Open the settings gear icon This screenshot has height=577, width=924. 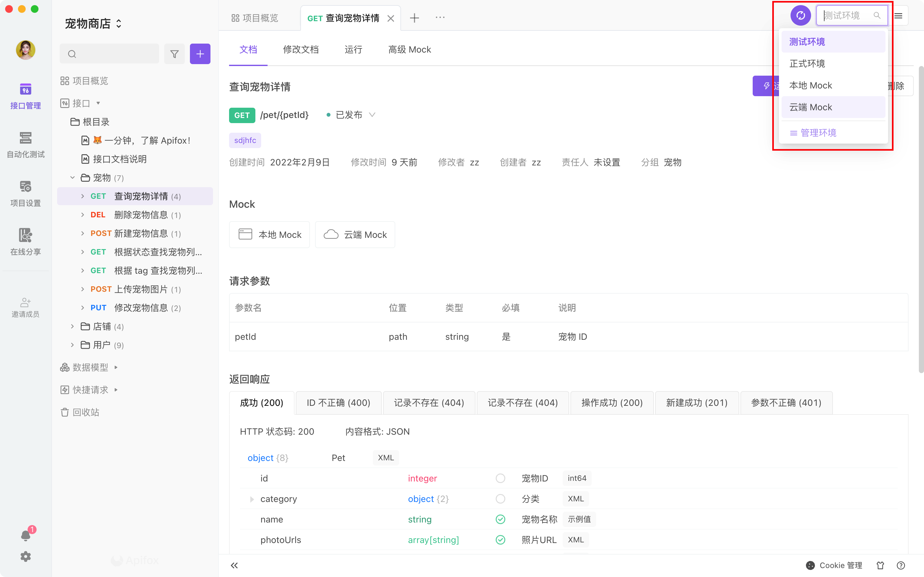click(x=25, y=556)
